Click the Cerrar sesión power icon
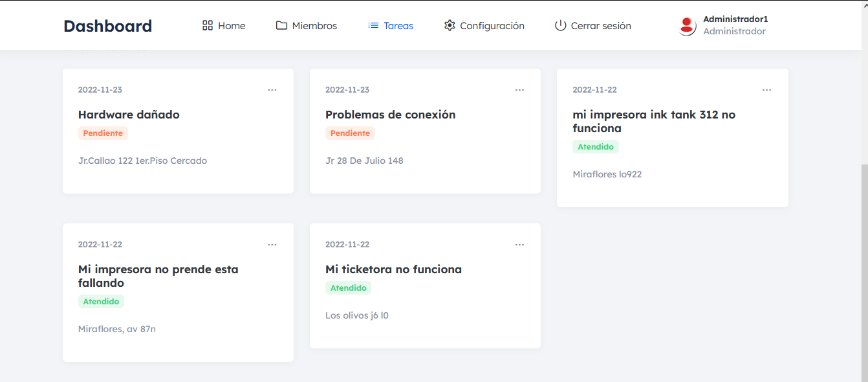Viewport: 868px width, 382px height. [560, 25]
